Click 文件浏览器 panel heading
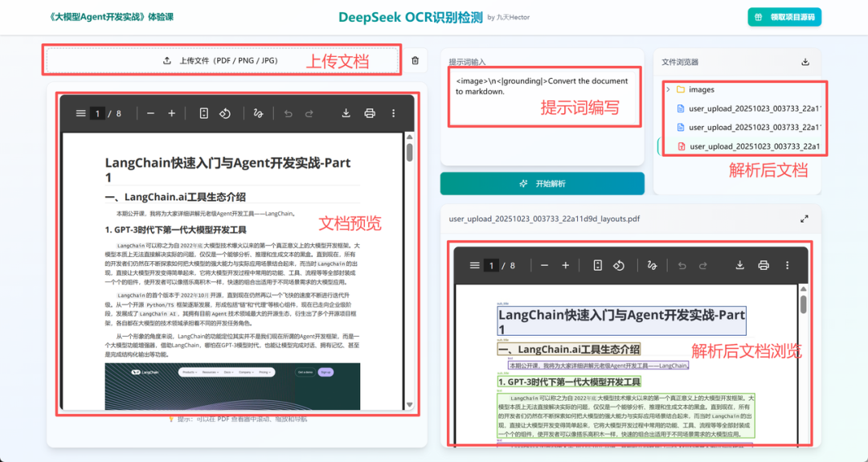 click(x=680, y=63)
